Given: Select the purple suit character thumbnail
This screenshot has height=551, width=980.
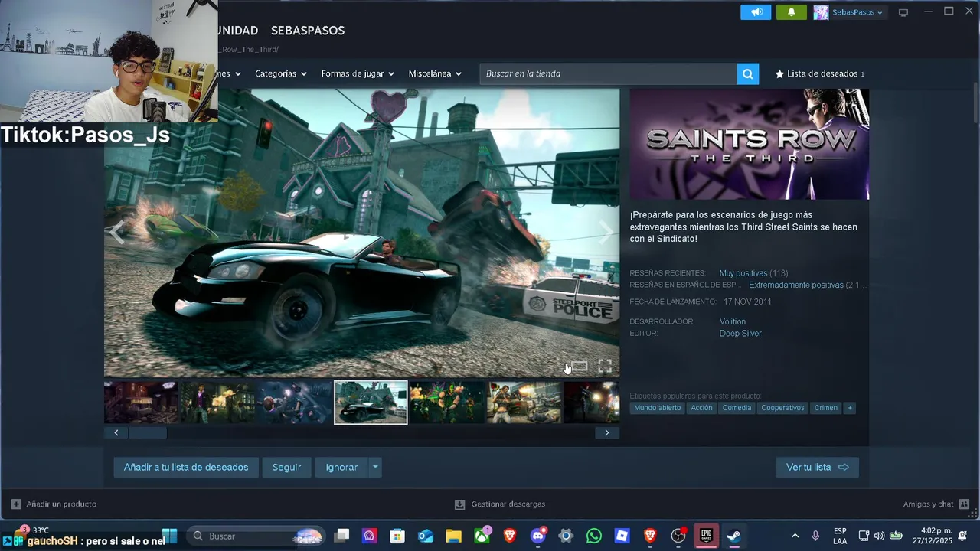Looking at the screenshot, I should 217,403.
